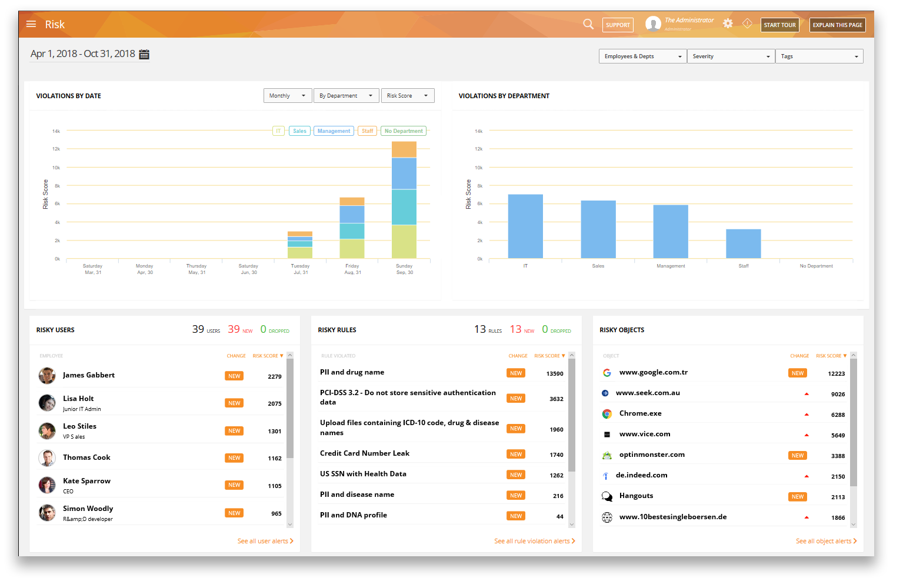Screen dimensions: 903x588
Task: Click the search magnifier icon
Action: pos(588,25)
